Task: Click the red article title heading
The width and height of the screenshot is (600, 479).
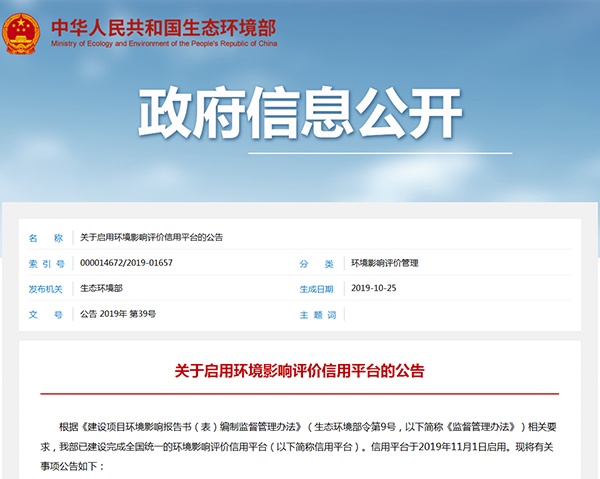Action: (x=299, y=371)
